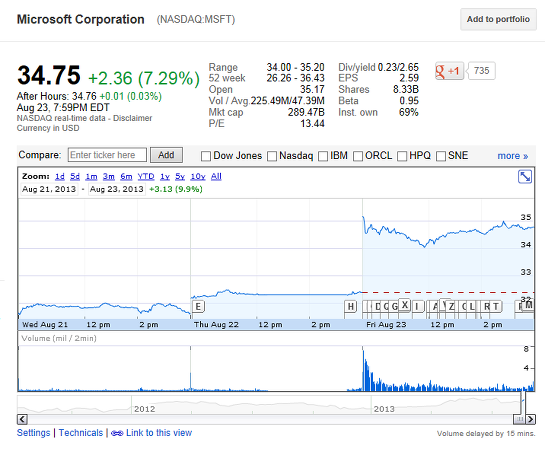The image size is (545, 452).
Task: Toggle the ORCL comparison checkbox
Action: point(358,156)
